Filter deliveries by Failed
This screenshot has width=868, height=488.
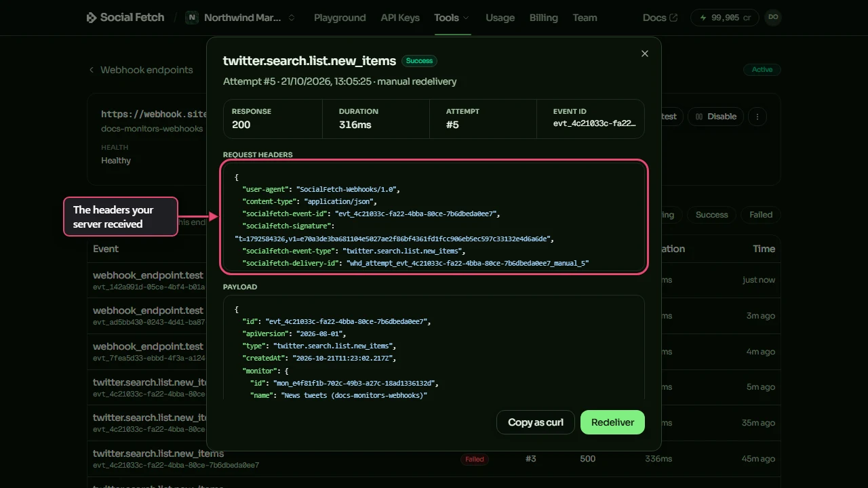coord(761,215)
